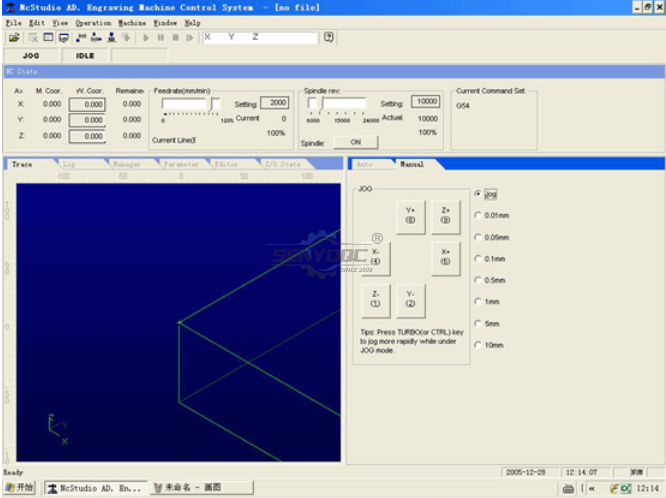Viewport: 666px width, 498px height.
Task: Select the 1mm step radio button
Action: coord(478,302)
